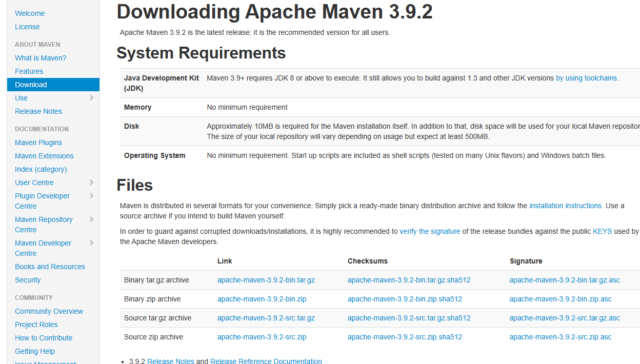The height and width of the screenshot is (364, 640).
Task: Download apache-maven-3.9.2-src.tar.gz
Action: (266, 318)
